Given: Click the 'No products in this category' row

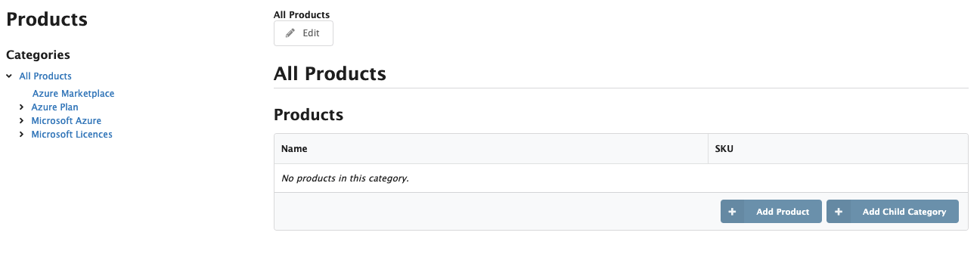Looking at the screenshot, I should [621, 178].
